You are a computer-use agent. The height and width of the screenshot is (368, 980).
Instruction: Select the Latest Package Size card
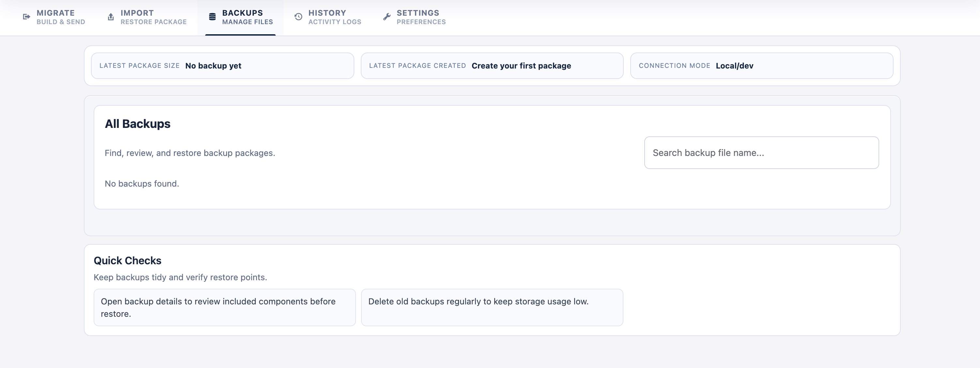[222, 66]
